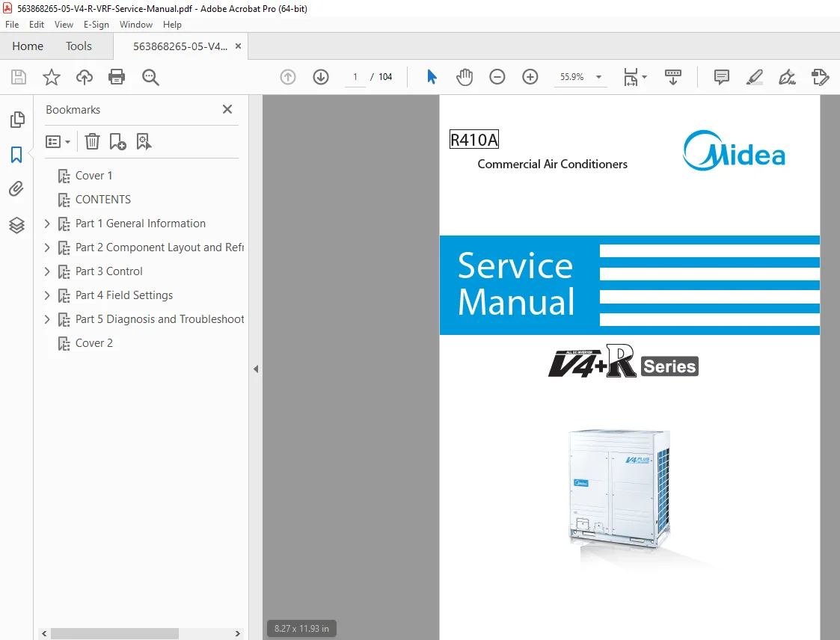840x640 pixels.
Task: Find current bookmark icon
Action: click(144, 141)
